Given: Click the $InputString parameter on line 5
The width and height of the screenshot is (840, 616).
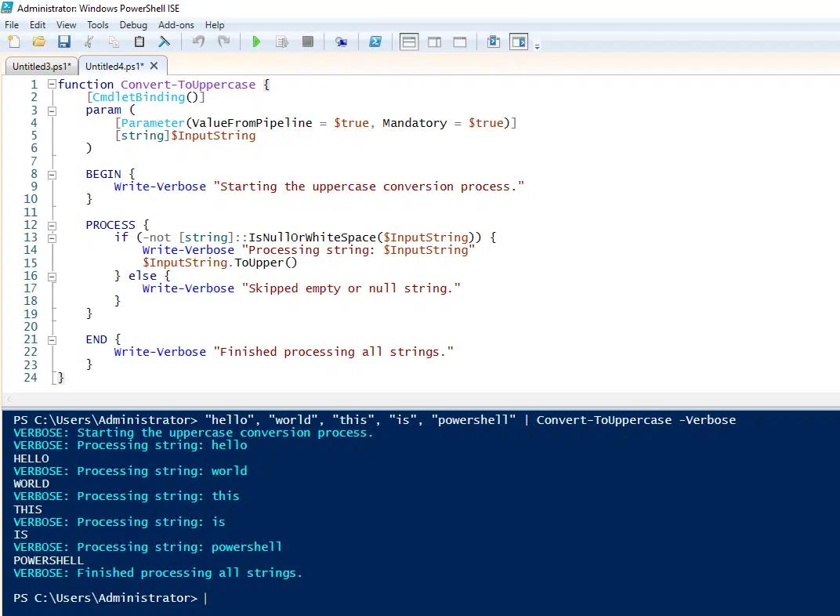Looking at the screenshot, I should pyautogui.click(x=213, y=136).
